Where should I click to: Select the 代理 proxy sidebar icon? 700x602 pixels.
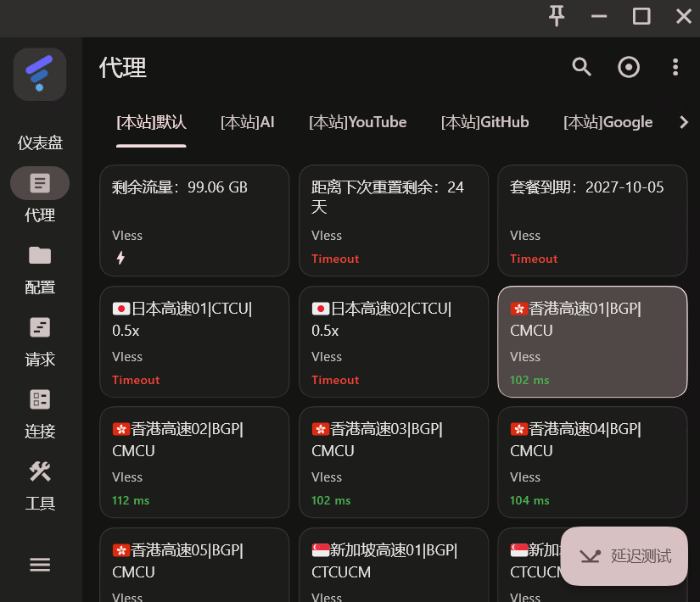point(40,183)
